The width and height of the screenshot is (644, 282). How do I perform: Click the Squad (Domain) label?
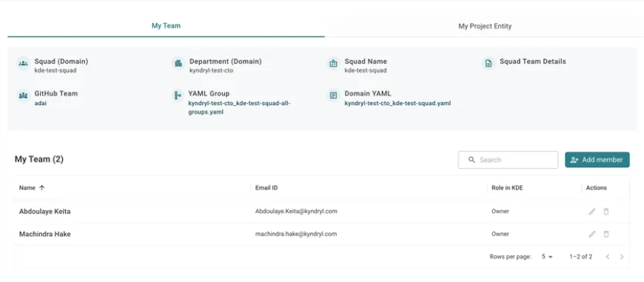61,61
